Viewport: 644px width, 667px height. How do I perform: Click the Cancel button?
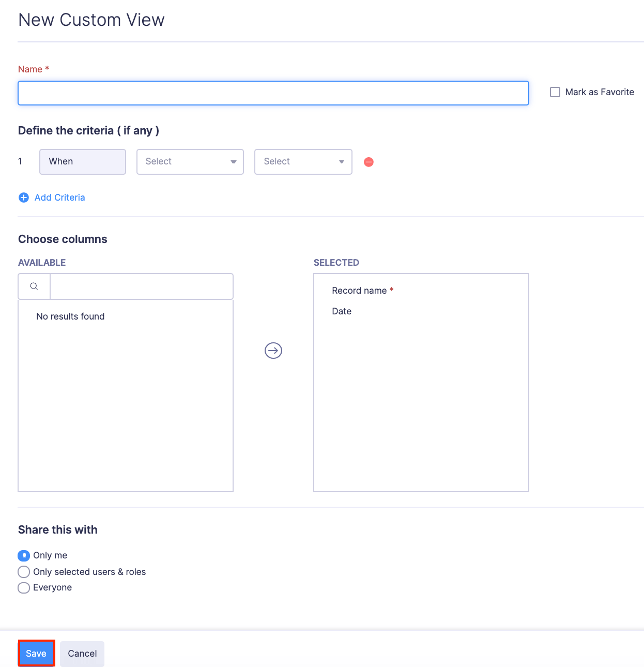[x=82, y=654]
